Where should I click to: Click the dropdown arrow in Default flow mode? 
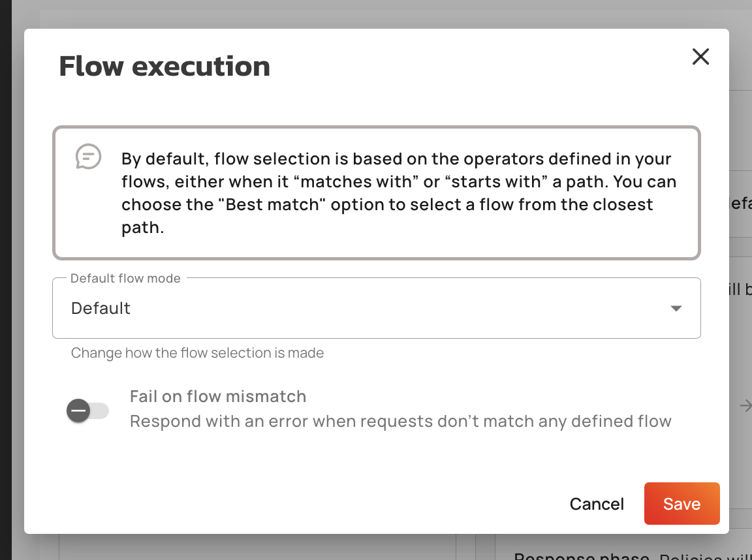point(676,308)
